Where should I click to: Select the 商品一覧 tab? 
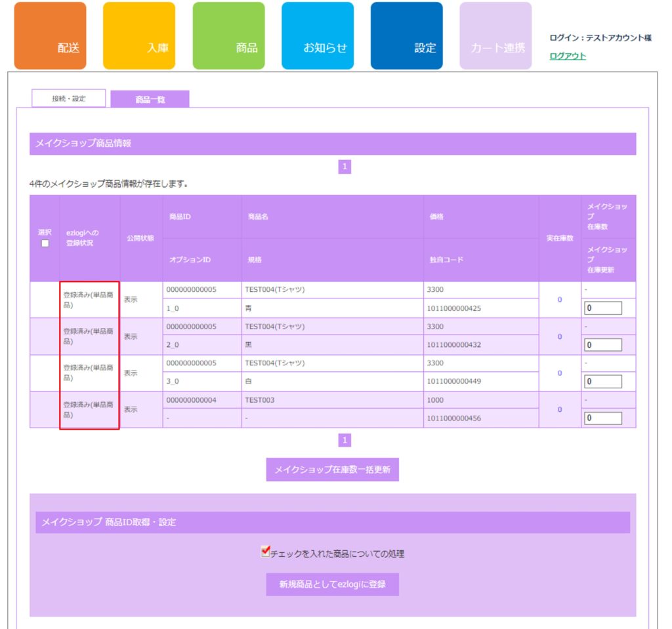[x=150, y=100]
